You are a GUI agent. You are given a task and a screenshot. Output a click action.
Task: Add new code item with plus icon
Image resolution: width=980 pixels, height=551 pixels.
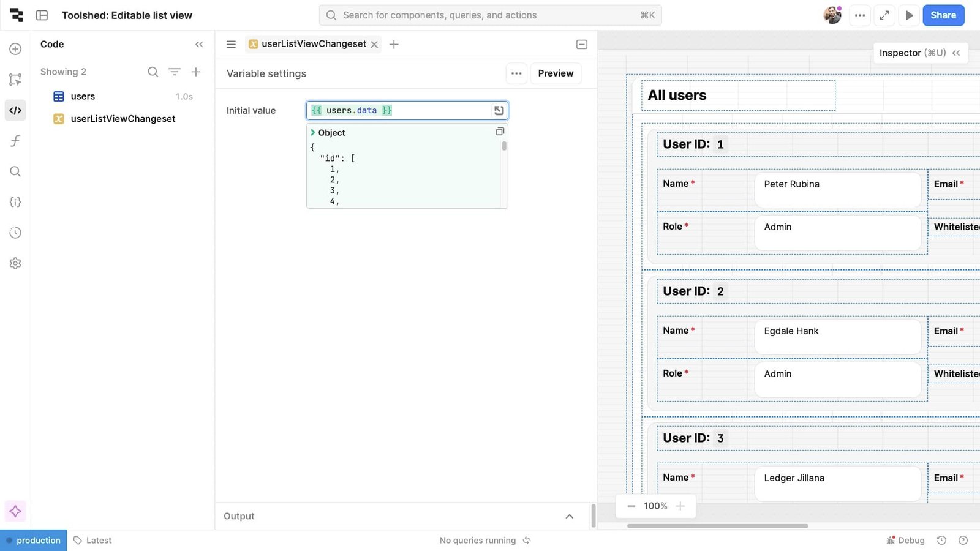[196, 72]
